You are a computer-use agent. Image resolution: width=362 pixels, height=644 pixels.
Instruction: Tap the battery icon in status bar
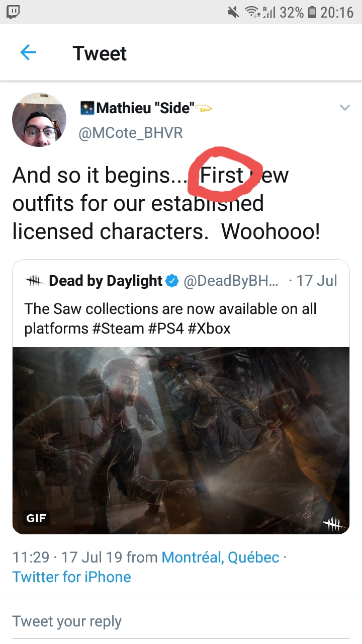312,12
